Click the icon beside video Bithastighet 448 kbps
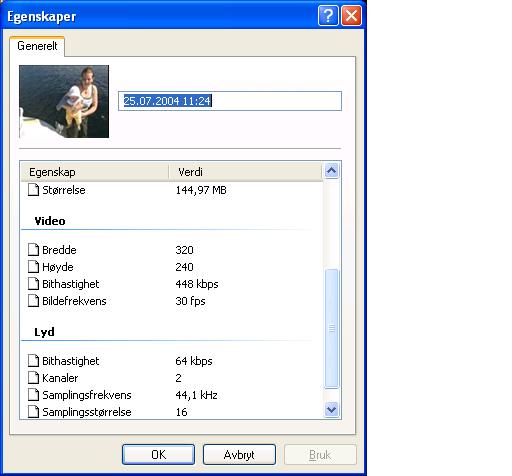The height and width of the screenshot is (476, 512). click(33, 284)
